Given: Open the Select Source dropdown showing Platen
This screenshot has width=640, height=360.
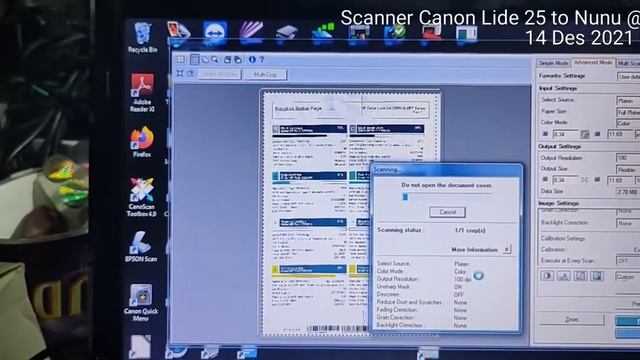Looking at the screenshot, I should pyautogui.click(x=628, y=100).
